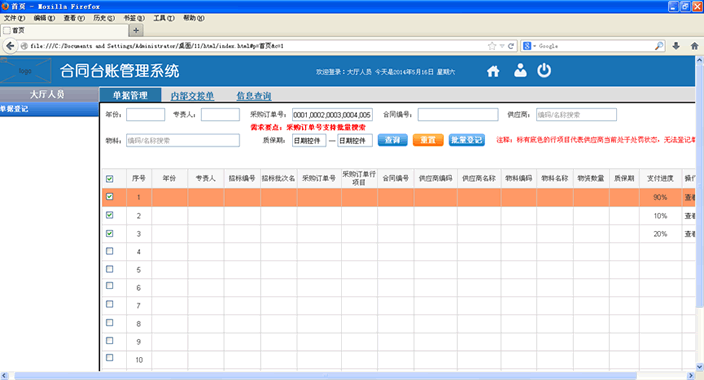The image size is (704, 380).
Task: Open a new tab with plus button
Action: coord(136,30)
